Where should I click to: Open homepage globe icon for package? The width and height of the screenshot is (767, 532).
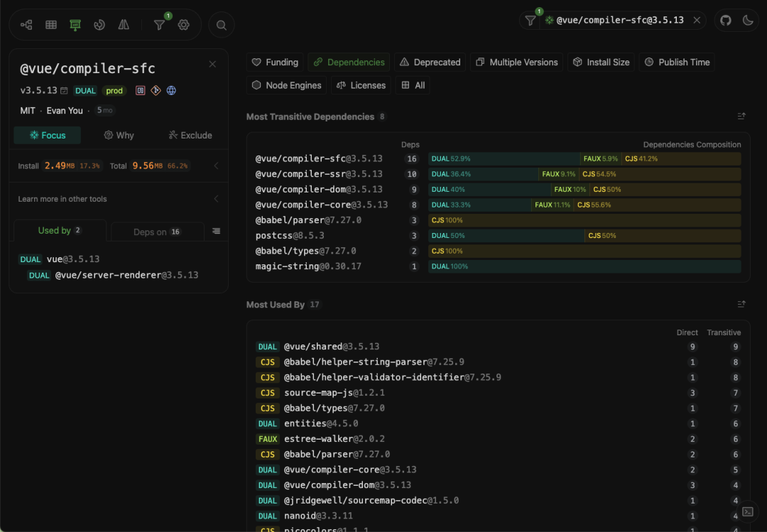point(171,90)
